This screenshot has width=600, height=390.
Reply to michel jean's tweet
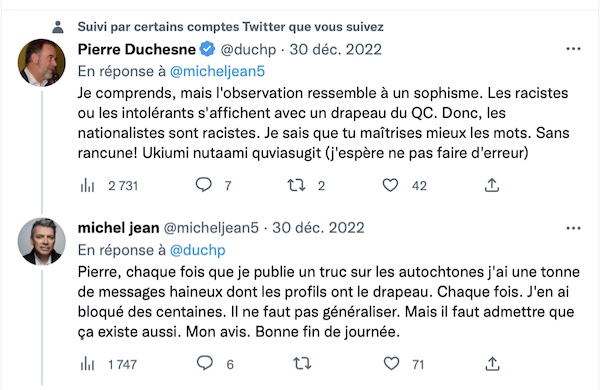[x=205, y=363]
